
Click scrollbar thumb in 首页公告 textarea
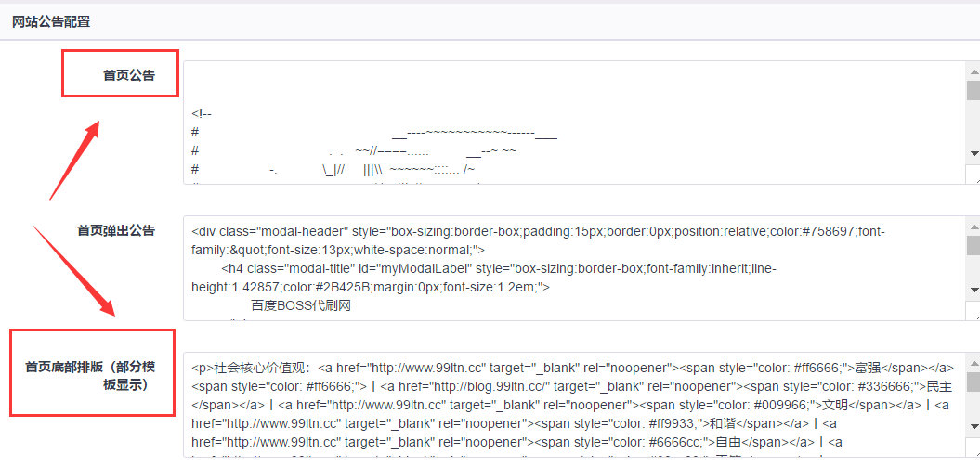[x=973, y=90]
